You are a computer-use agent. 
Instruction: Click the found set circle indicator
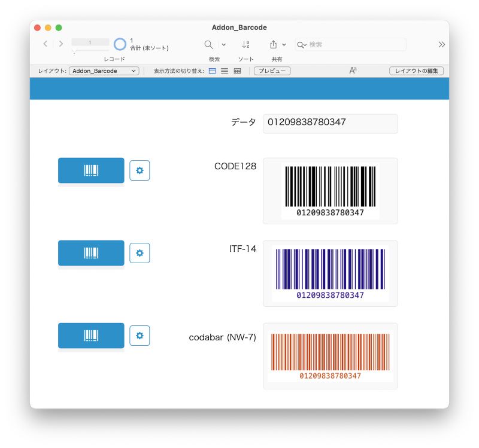(120, 44)
